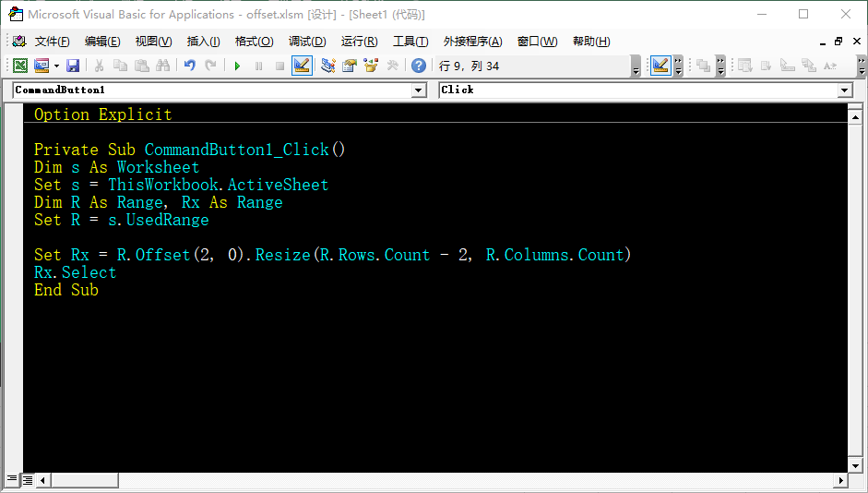
Task: Click the Redo arrow icon
Action: [211, 66]
